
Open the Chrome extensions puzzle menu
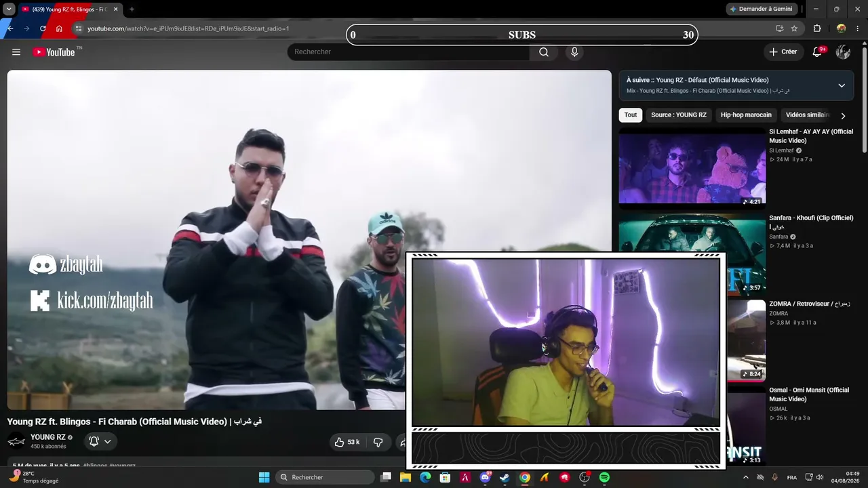click(817, 28)
